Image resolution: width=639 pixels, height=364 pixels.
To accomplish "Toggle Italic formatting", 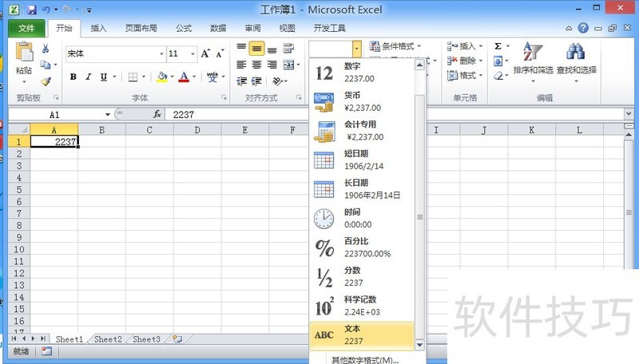I will click(89, 77).
